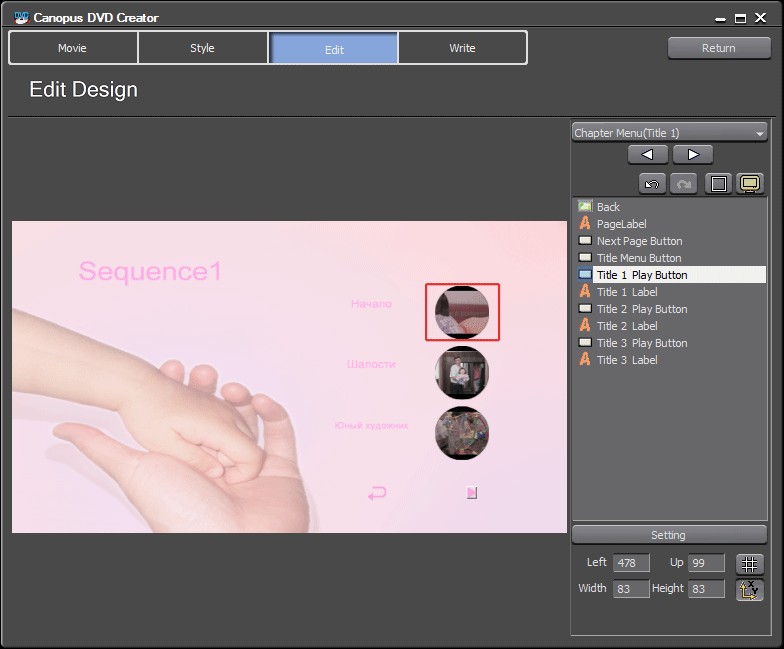Click the Начало label in preview
This screenshot has height=649, width=784.
click(x=371, y=304)
